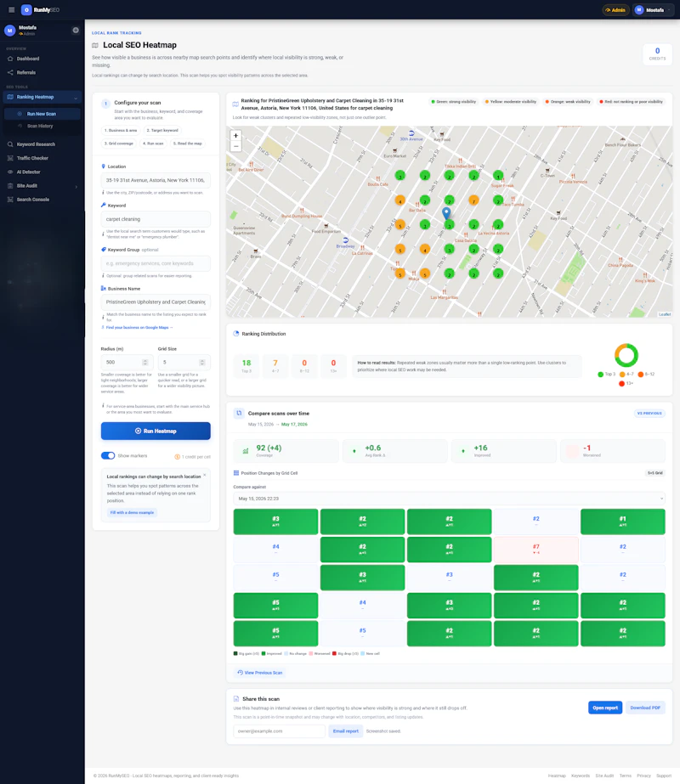Click the ranking distribution donut chart
Viewport: 680px width, 784px height.
pos(626,356)
